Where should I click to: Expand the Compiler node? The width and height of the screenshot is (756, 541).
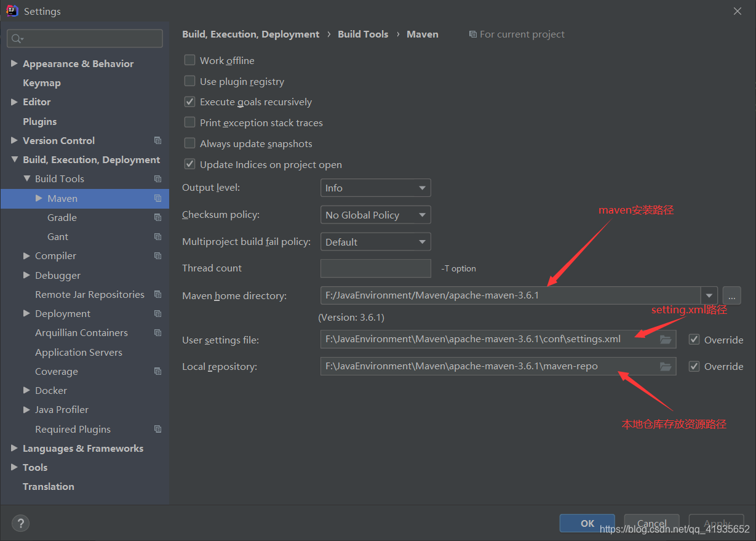click(x=26, y=255)
